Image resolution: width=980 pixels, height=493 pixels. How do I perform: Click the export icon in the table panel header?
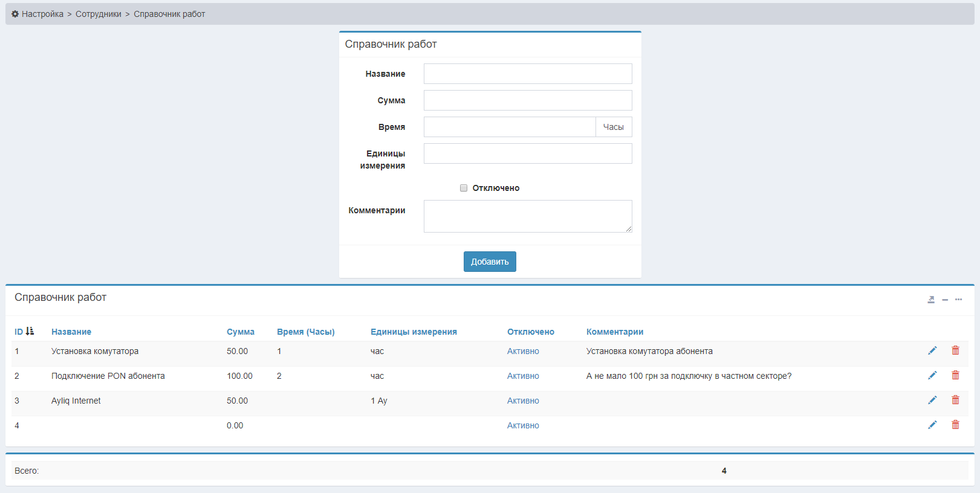tap(931, 300)
